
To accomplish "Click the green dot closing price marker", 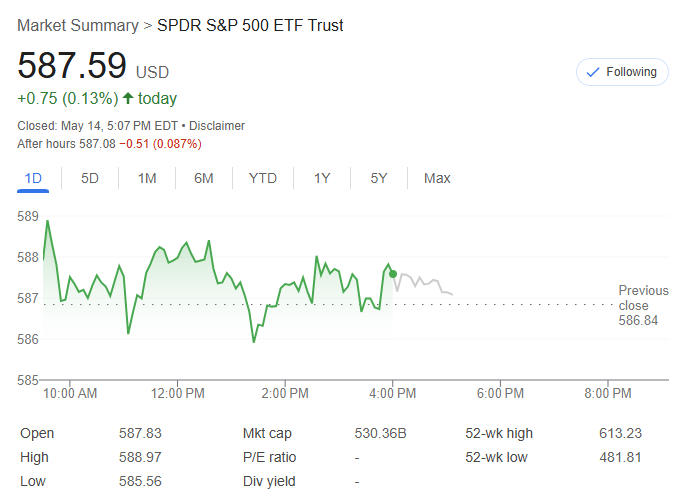I will click(x=393, y=273).
